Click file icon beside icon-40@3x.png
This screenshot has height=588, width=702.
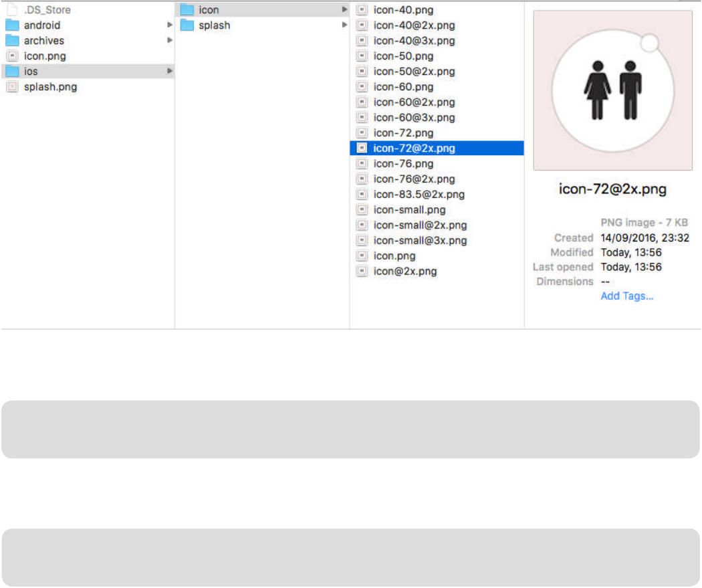(362, 40)
